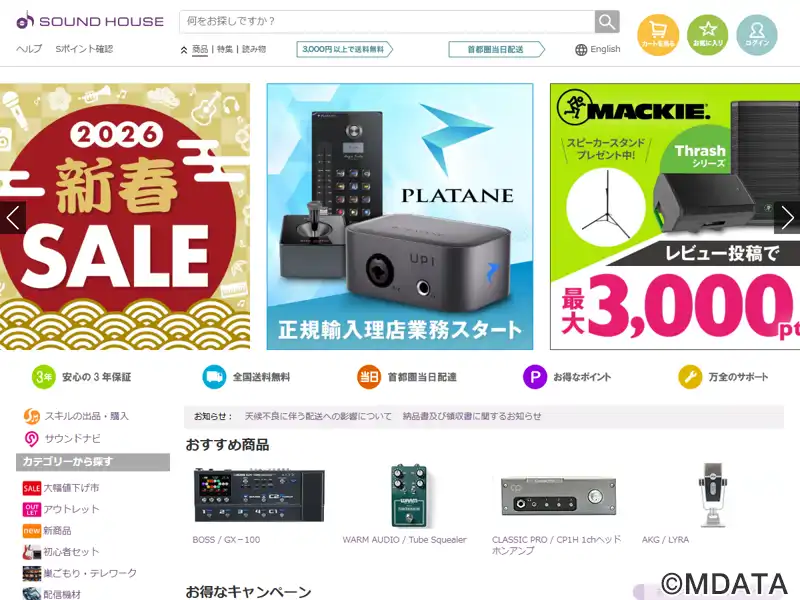This screenshot has width=800, height=600.
Task: Click the purple P points icon
Action: click(535, 377)
